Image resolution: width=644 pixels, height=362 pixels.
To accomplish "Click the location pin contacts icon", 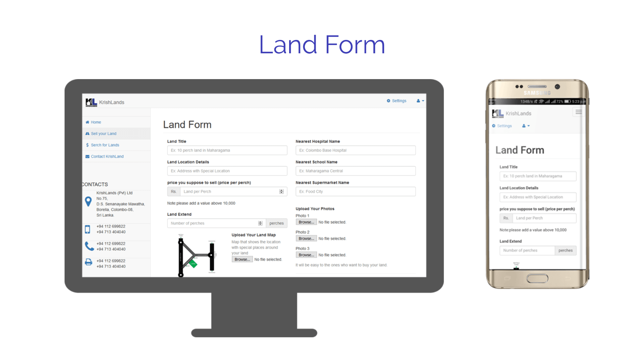I will click(x=88, y=201).
